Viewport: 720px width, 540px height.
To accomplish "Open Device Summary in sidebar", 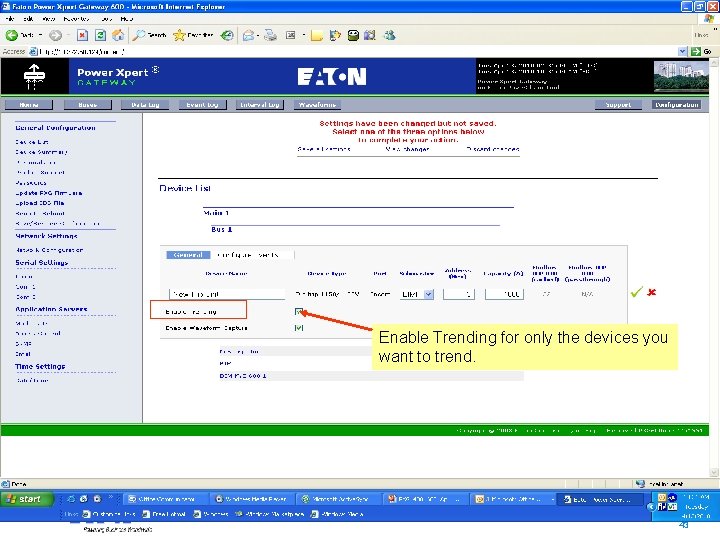I will click(41, 152).
